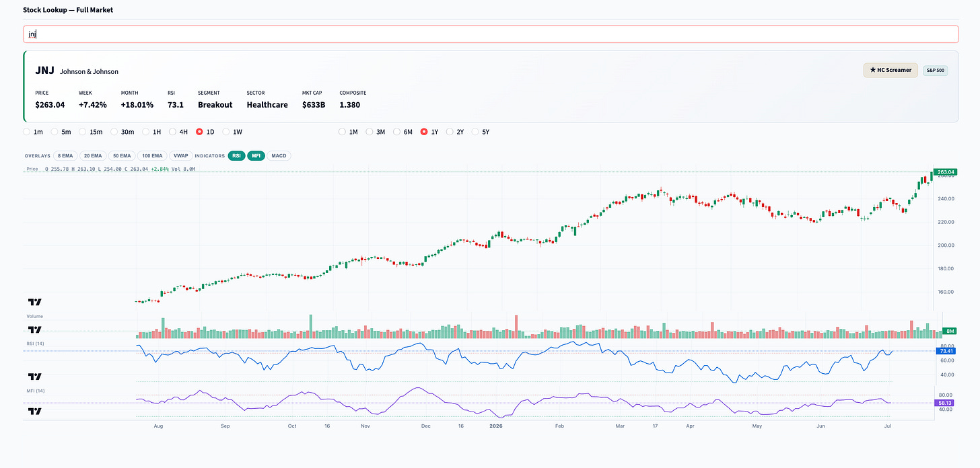Click the stock ticker search field

[x=491, y=34]
